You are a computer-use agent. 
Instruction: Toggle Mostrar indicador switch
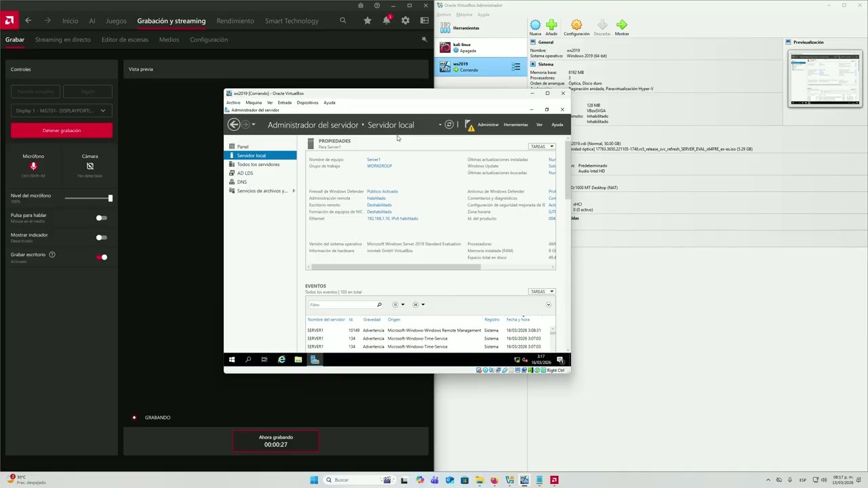101,238
